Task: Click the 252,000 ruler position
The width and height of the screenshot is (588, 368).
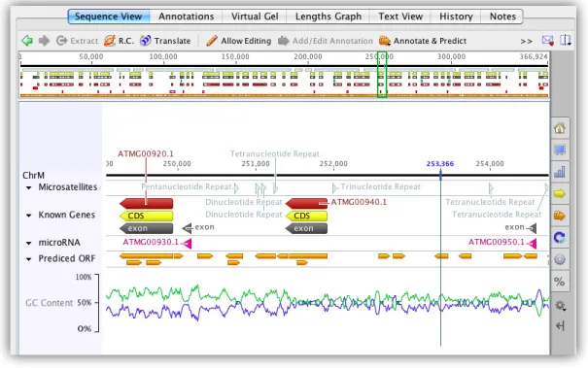Action: tap(333, 164)
